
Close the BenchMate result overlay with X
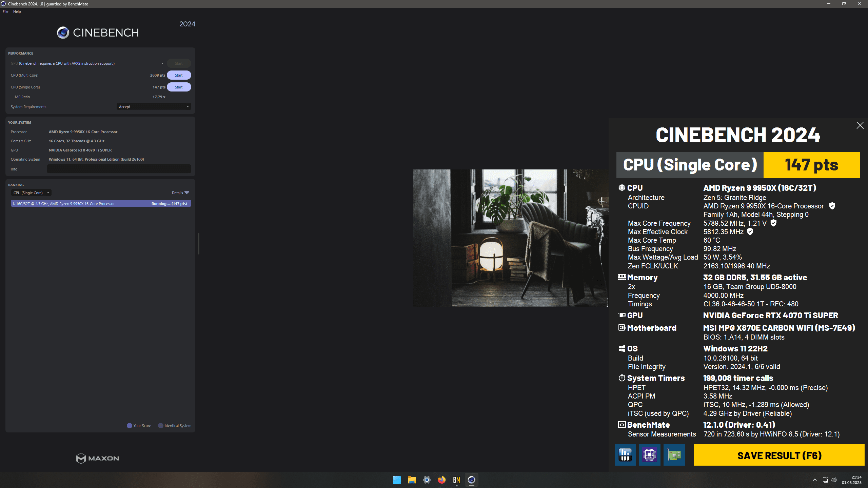tap(860, 125)
